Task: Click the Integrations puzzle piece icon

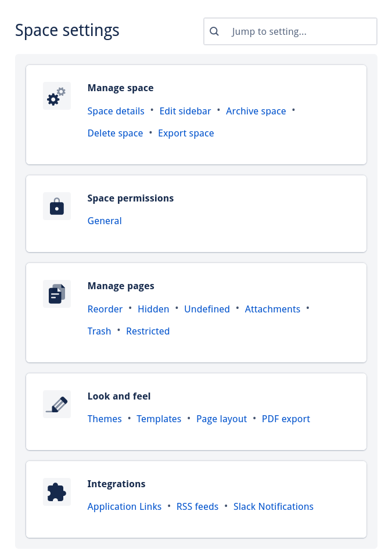Action: pyautogui.click(x=56, y=492)
